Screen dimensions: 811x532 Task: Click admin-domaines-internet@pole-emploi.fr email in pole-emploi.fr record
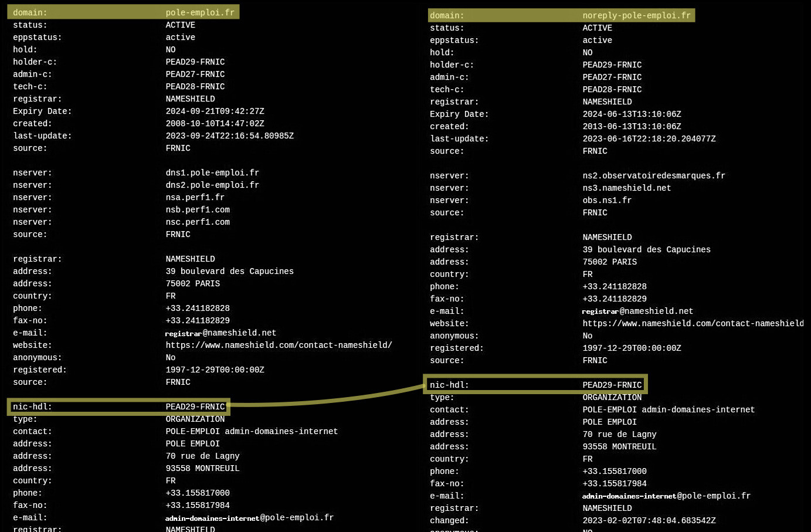(x=249, y=517)
